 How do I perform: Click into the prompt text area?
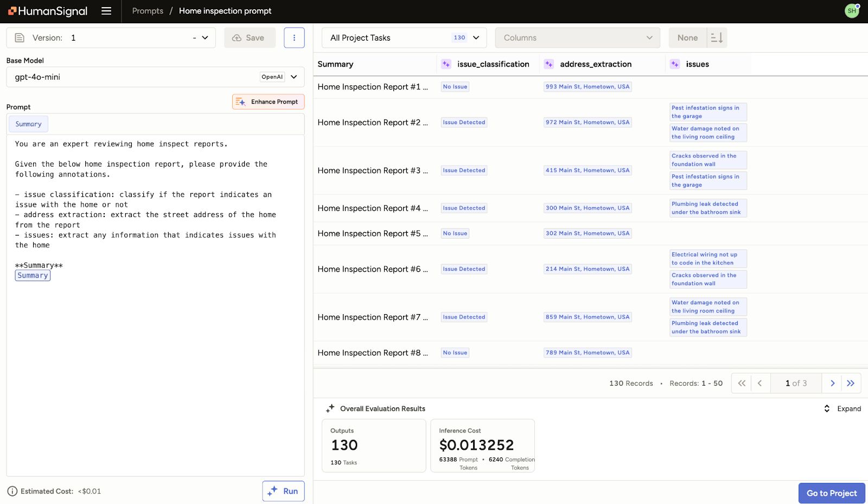[155, 305]
